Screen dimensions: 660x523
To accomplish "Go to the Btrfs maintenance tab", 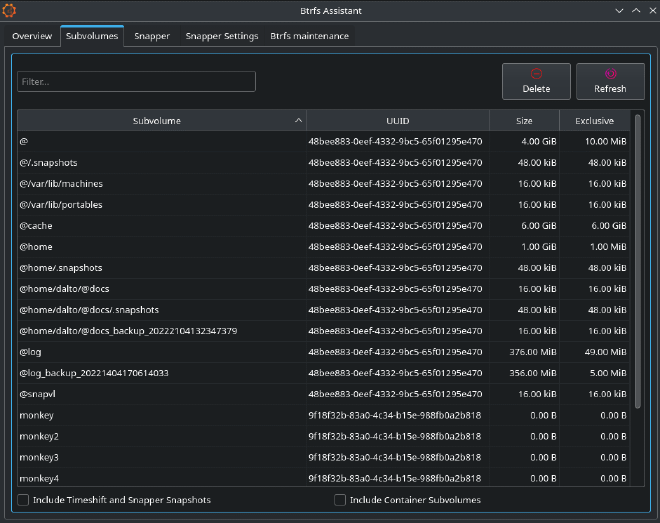I will (x=309, y=36).
